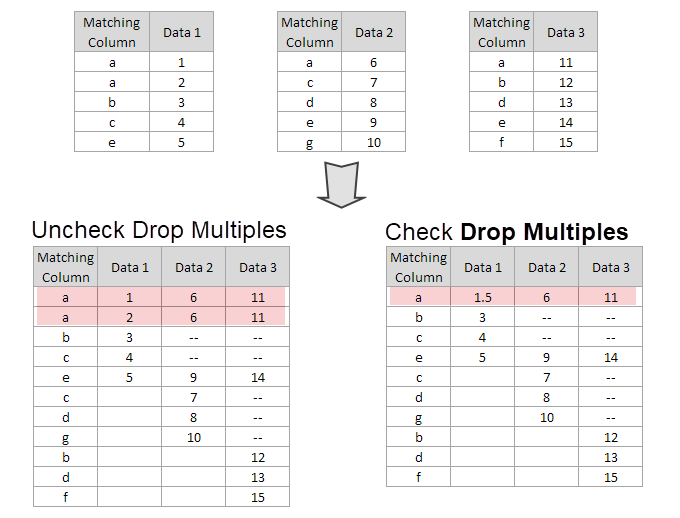This screenshot has width=680, height=518.
Task: Click the "Uncheck Drop Multiples" heading
Action: 159,230
